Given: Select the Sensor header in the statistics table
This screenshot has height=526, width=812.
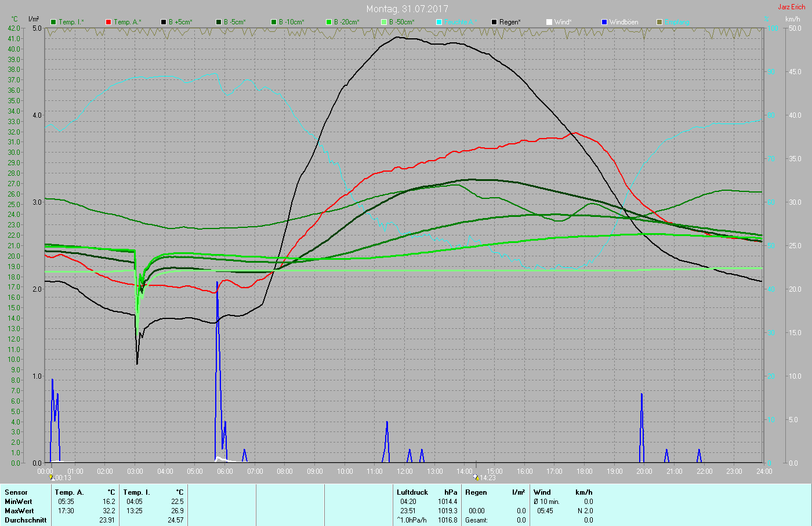Looking at the screenshot, I should [x=16, y=492].
